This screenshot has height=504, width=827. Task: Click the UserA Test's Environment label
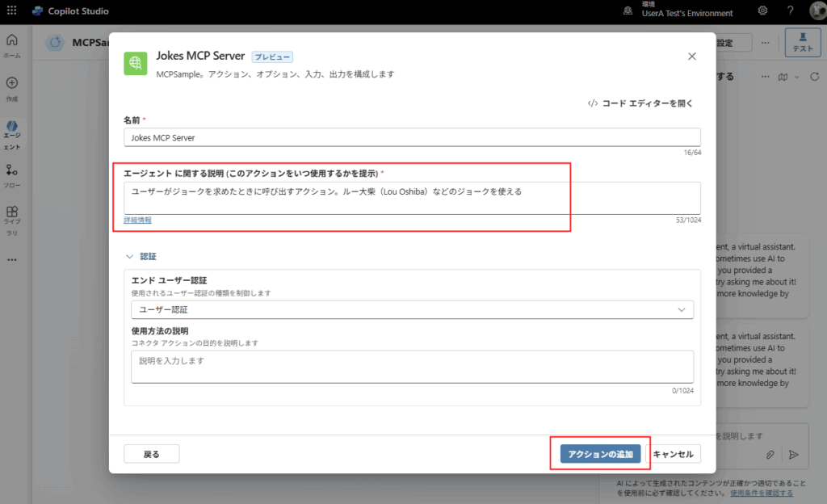tap(686, 13)
